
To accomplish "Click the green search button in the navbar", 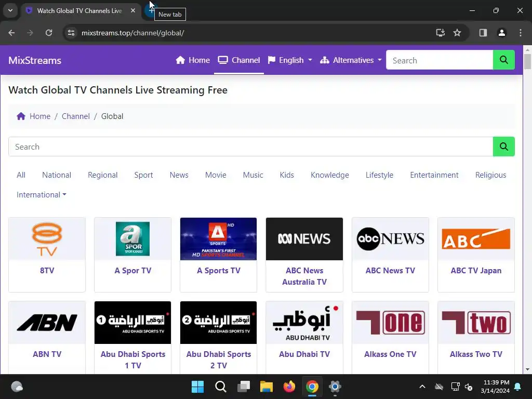I will pos(504,60).
